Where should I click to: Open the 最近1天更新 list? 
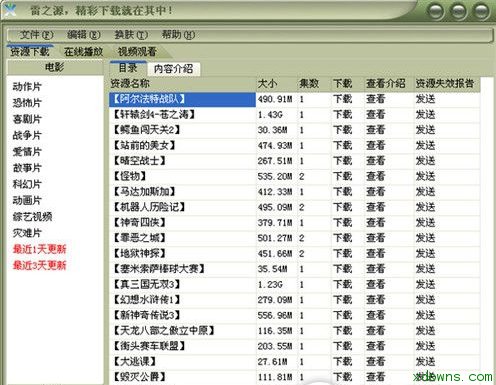point(39,249)
